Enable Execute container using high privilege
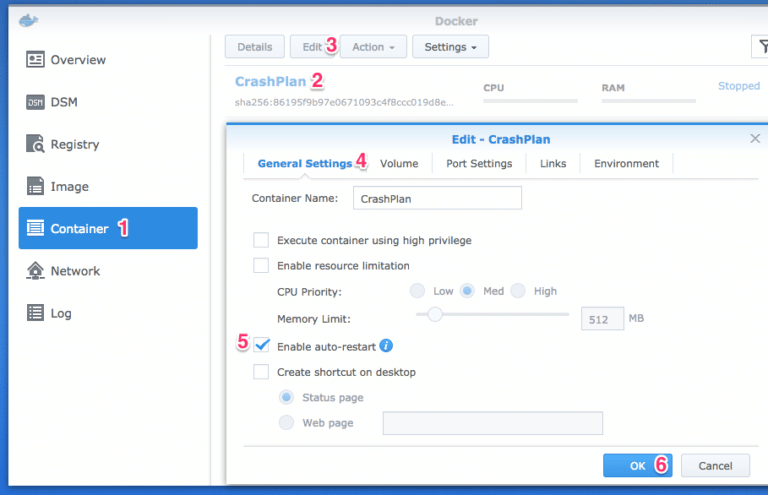Screen dimensions: 768x495 pos(261,240)
